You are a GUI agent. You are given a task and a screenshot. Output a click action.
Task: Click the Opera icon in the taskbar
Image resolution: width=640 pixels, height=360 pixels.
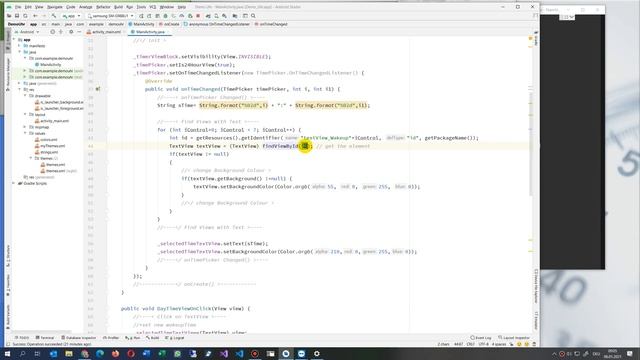coord(131,353)
